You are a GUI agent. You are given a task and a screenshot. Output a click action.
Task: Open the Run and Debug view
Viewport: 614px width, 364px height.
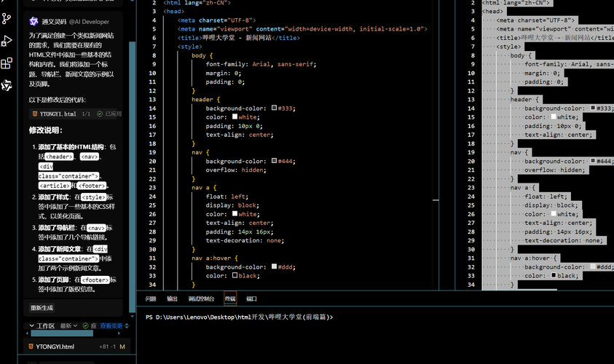[7, 41]
